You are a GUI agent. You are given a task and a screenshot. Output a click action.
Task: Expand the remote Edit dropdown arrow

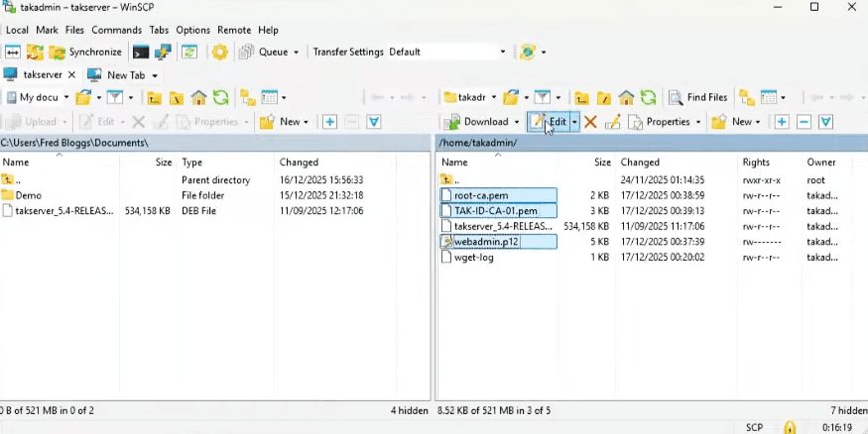click(x=575, y=122)
